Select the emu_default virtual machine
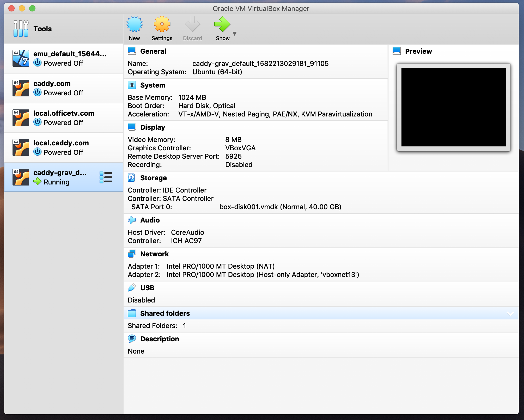Screen dimensions: 524x420 (64, 58)
